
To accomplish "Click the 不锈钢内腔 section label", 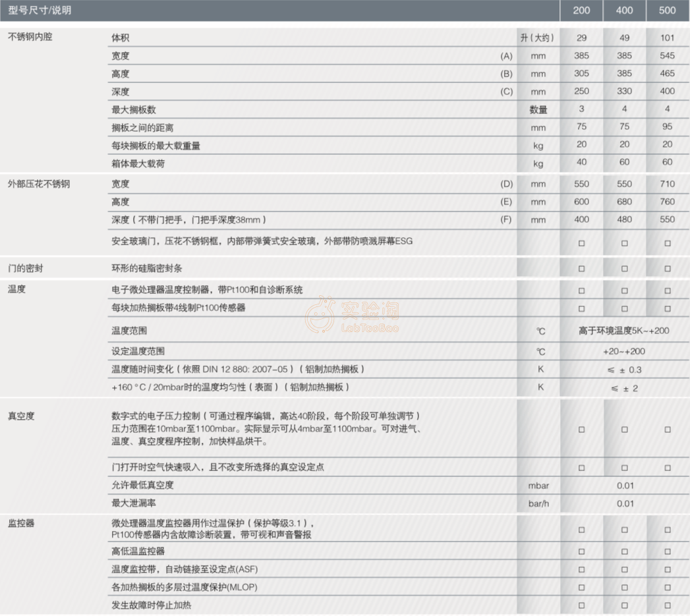I will [30, 38].
